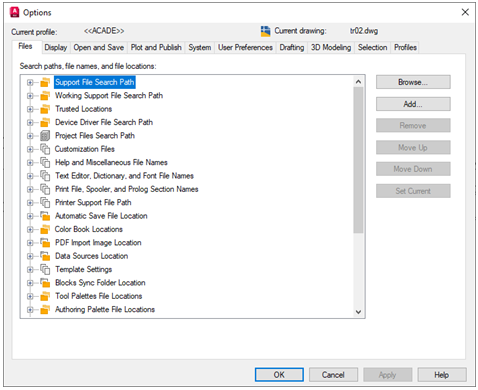The image size is (478, 390).
Task: Expand the Data Sources Location node
Action: [30, 256]
